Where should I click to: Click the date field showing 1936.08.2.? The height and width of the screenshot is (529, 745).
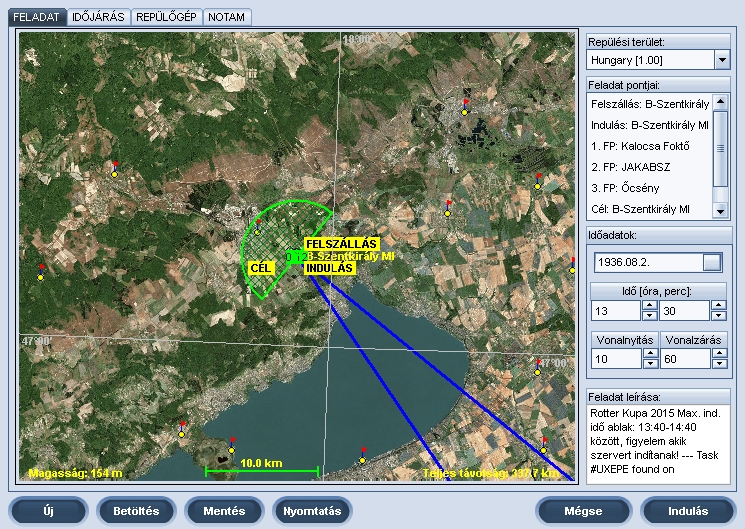point(647,263)
